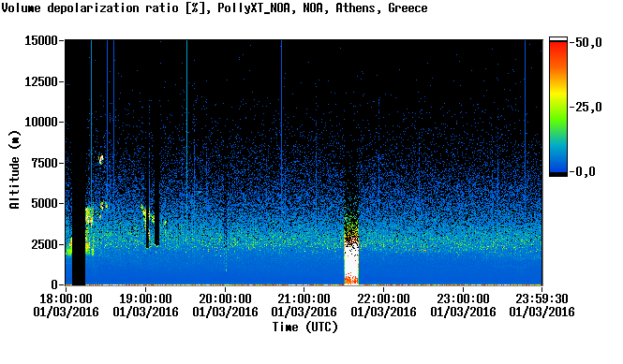The width and height of the screenshot is (623, 364).
Task: Click the 19:00:00 time tick label
Action: (145, 298)
